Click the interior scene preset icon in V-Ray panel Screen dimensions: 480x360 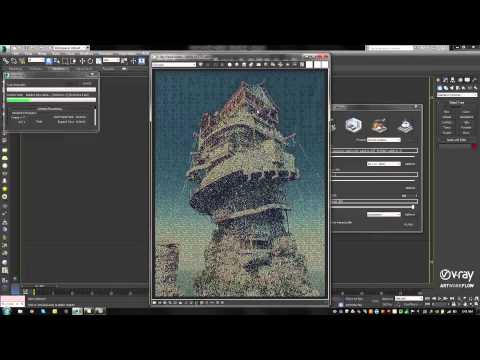[353, 125]
